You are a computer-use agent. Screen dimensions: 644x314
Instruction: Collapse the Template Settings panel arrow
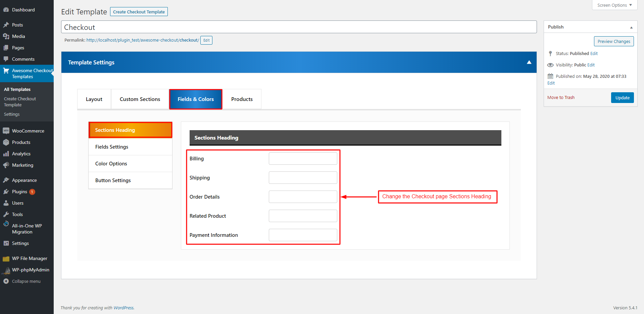point(529,62)
